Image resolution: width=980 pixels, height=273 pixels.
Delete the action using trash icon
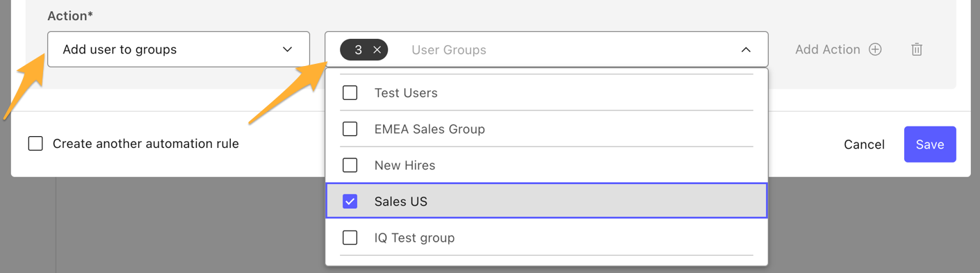click(917, 49)
